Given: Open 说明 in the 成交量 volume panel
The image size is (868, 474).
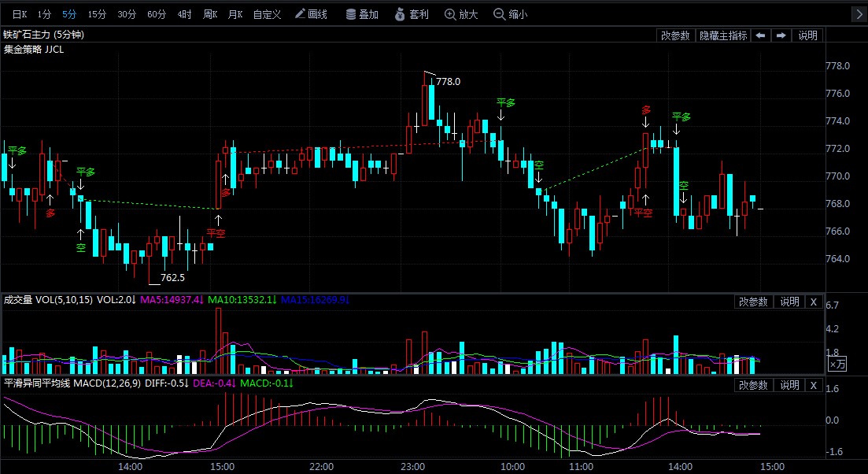Looking at the screenshot, I should [x=789, y=302].
